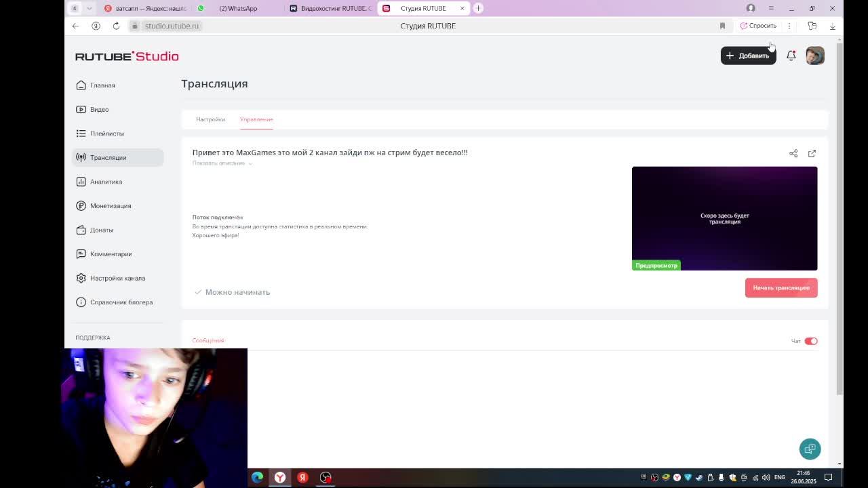Expand Показать описание under the stream title

(x=222, y=163)
